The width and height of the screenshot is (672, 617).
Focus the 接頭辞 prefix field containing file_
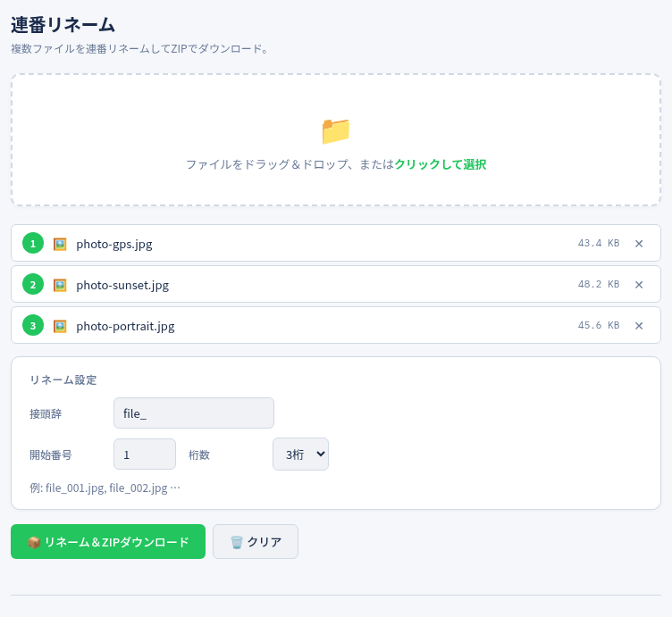(194, 413)
